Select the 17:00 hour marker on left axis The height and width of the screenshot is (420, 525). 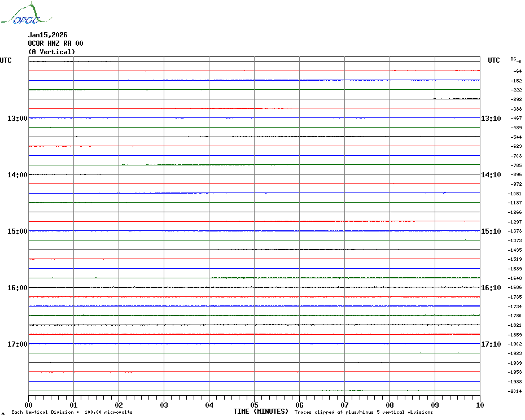[17, 344]
